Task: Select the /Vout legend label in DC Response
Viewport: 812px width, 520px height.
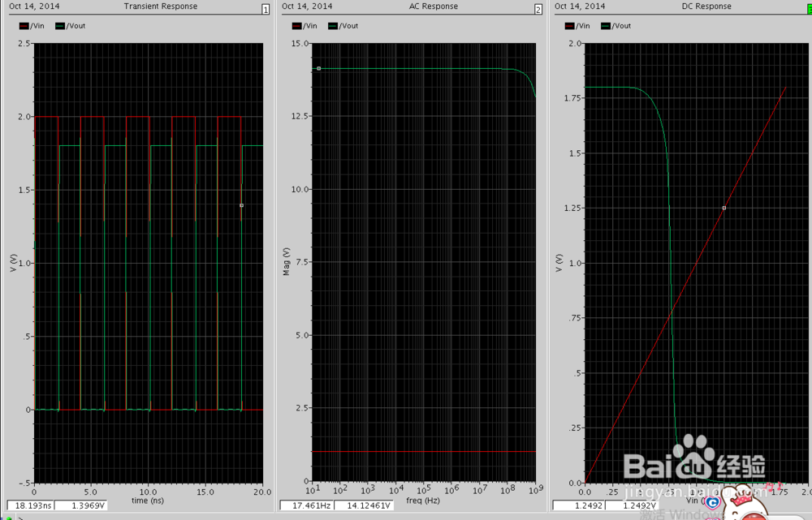Action: click(621, 26)
